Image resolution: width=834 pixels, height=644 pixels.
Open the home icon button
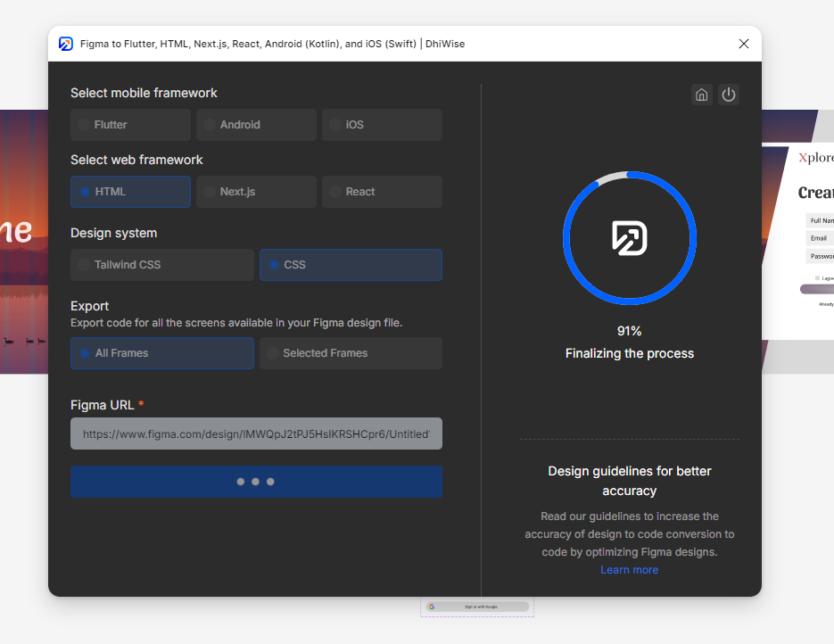tap(702, 95)
